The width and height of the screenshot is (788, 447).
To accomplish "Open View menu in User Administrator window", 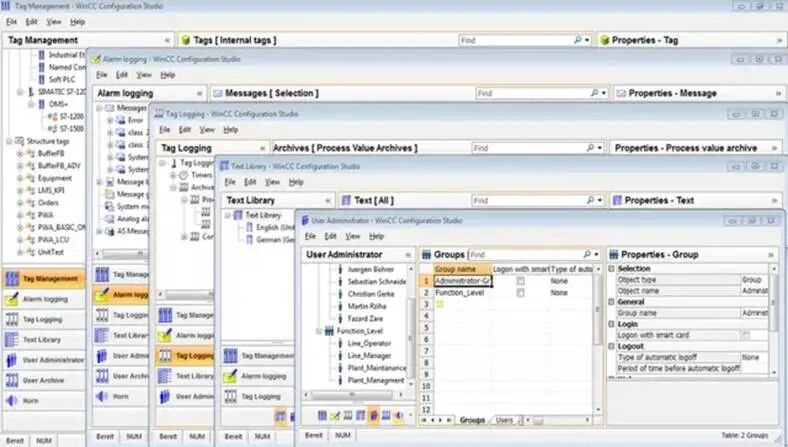I will pos(353,236).
